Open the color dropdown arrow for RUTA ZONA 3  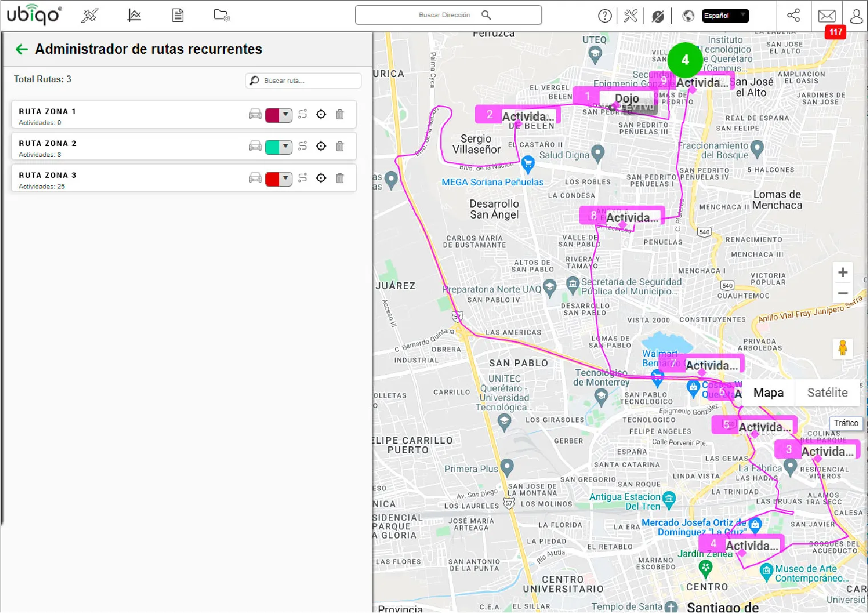[x=286, y=178]
